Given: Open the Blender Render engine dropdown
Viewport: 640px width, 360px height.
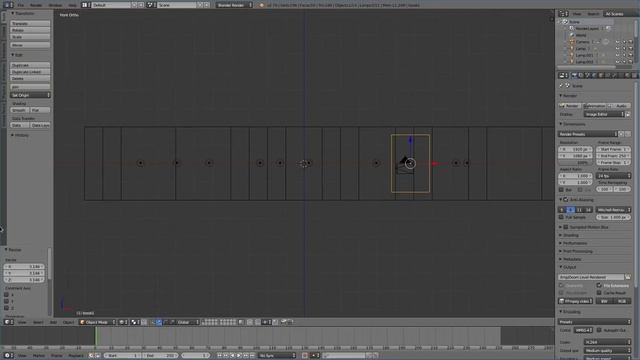Looking at the screenshot, I should (x=234, y=5).
